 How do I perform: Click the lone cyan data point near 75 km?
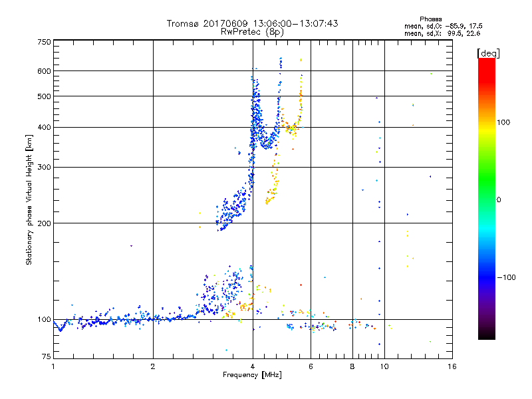pyautogui.click(x=226, y=350)
